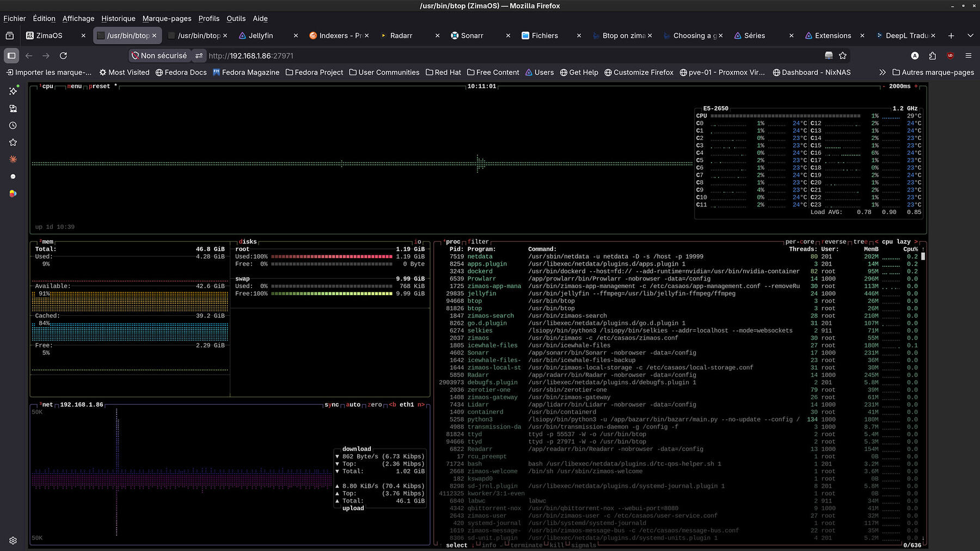Open the User Communities bookmark folder

pyautogui.click(x=384, y=72)
